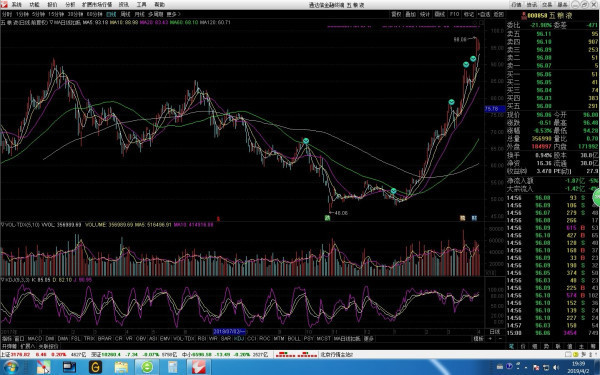Click the highlighted date marker on time axis

coord(229,331)
